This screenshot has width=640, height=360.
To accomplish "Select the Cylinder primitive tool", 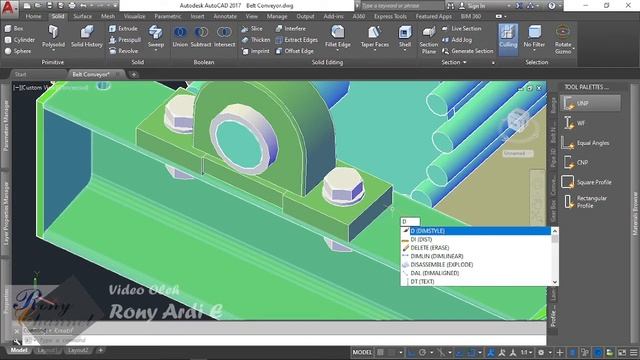I will (20, 40).
